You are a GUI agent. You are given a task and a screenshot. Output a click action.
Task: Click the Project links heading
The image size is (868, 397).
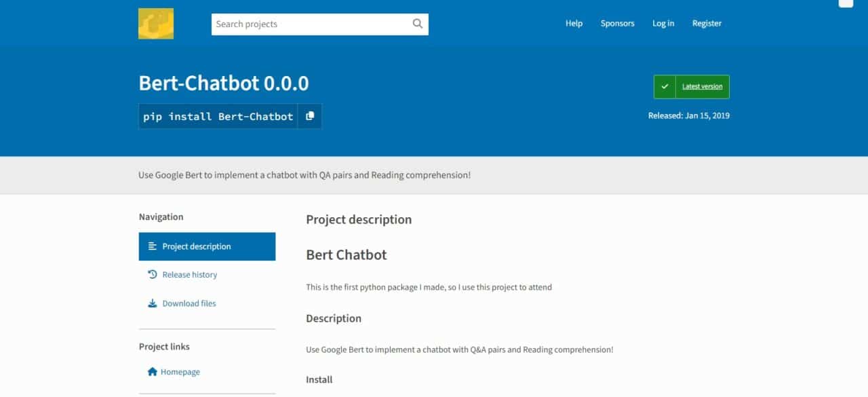pos(164,347)
